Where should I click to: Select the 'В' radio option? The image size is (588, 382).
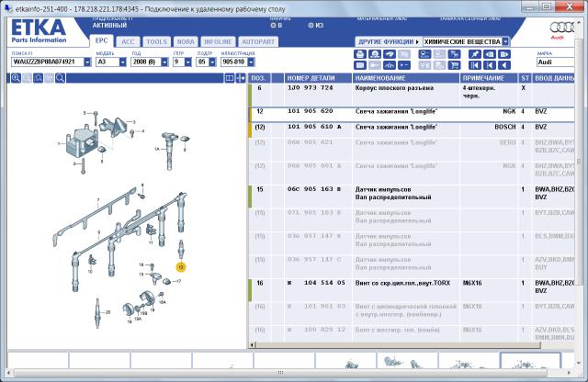click(273, 26)
